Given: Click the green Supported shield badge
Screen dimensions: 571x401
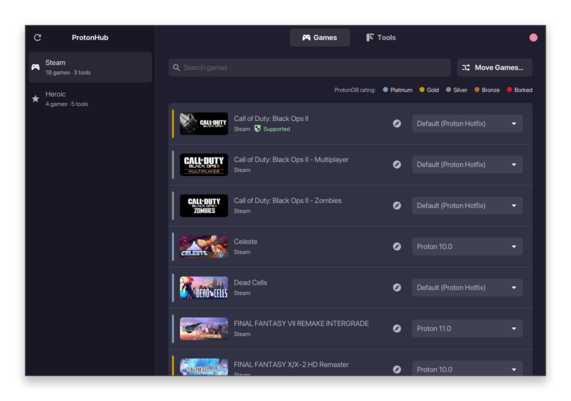Looking at the screenshot, I should click(x=257, y=129).
